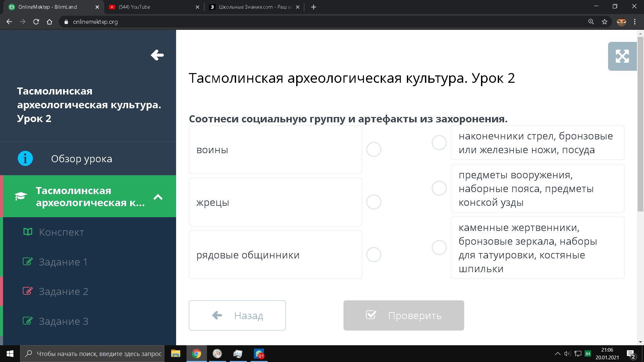
Task: Click the Проверить button
Action: tap(404, 315)
